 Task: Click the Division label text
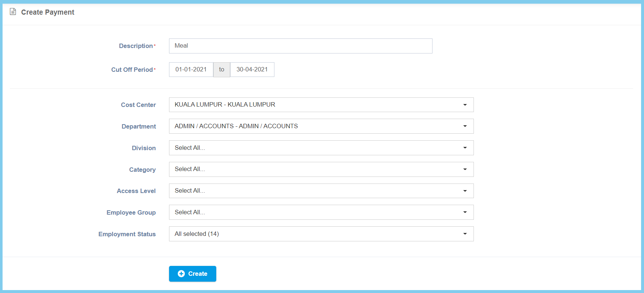[x=144, y=148]
